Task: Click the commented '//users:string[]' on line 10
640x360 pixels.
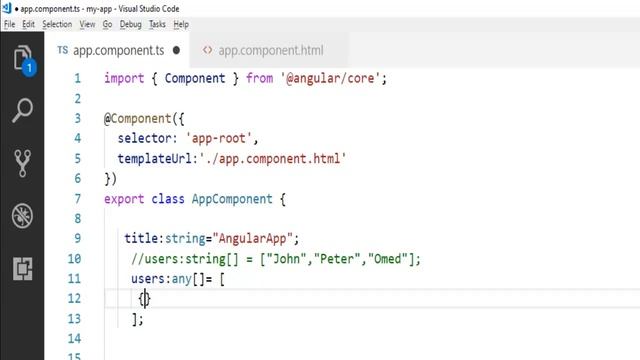Action: coord(184,259)
